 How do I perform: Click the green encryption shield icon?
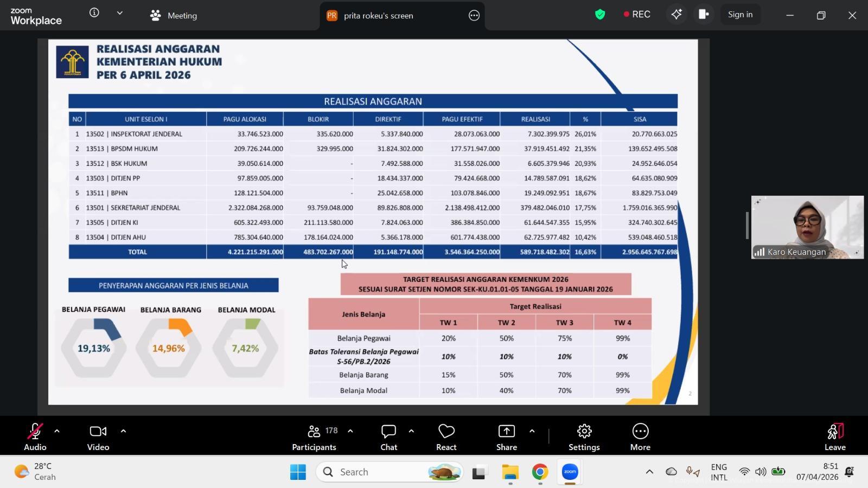(x=600, y=15)
